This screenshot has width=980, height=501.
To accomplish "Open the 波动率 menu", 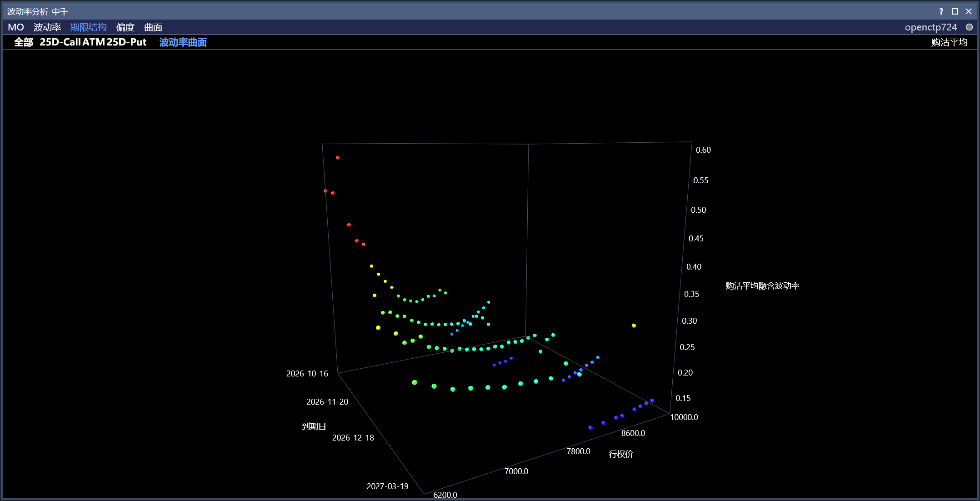I will [x=47, y=27].
